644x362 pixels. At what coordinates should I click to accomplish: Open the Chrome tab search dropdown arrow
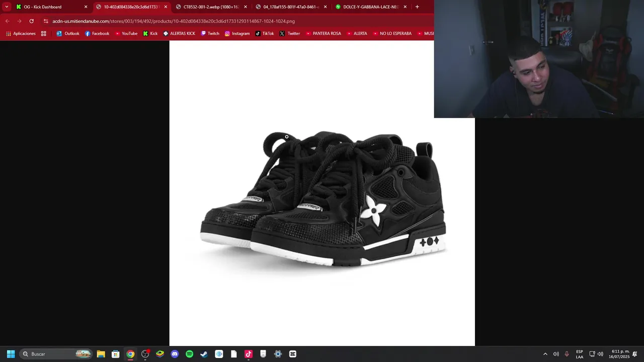click(x=7, y=7)
